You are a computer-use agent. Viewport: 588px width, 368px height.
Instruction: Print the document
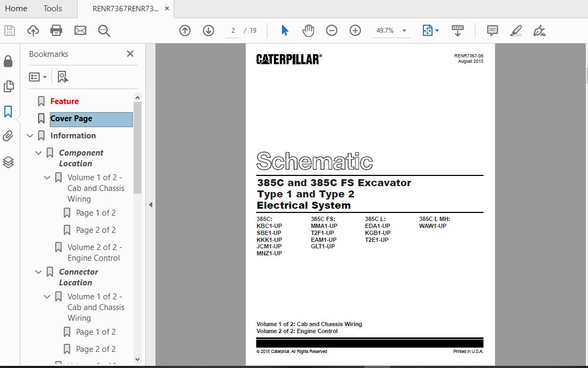(x=56, y=31)
